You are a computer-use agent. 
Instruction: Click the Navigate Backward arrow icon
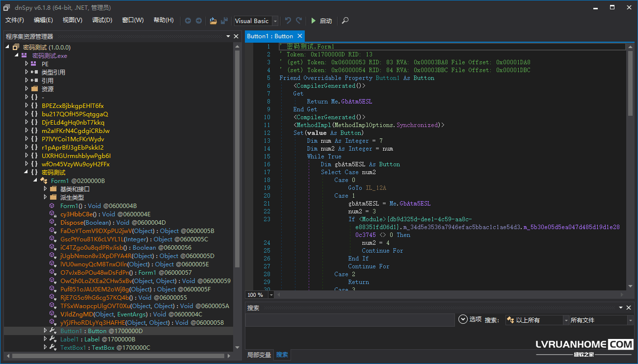188,21
